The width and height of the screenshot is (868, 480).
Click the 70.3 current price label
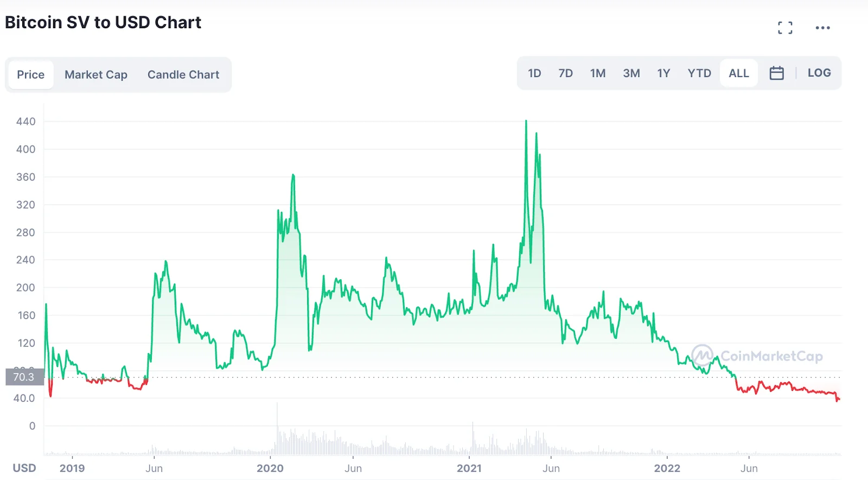[x=24, y=377]
